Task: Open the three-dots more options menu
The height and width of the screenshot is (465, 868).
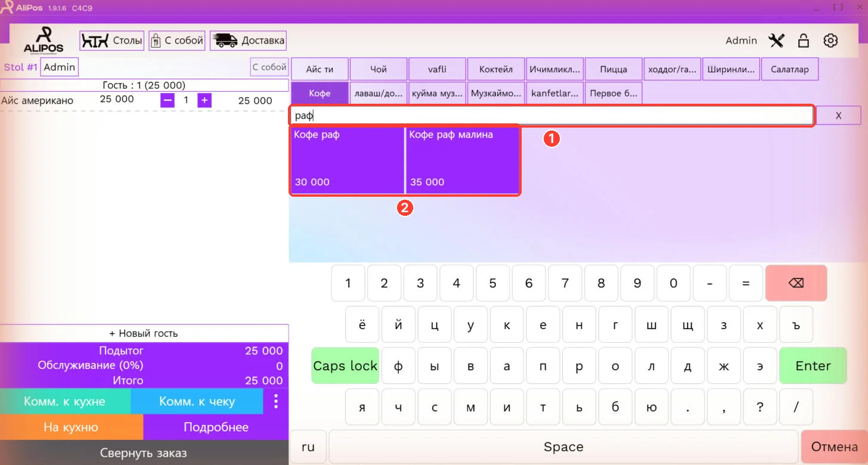Action: (275, 401)
